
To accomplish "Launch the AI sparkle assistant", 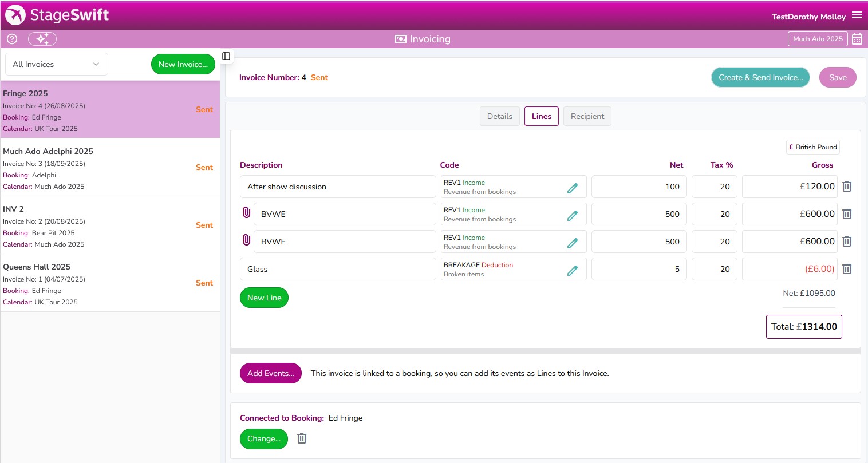I will coord(42,39).
